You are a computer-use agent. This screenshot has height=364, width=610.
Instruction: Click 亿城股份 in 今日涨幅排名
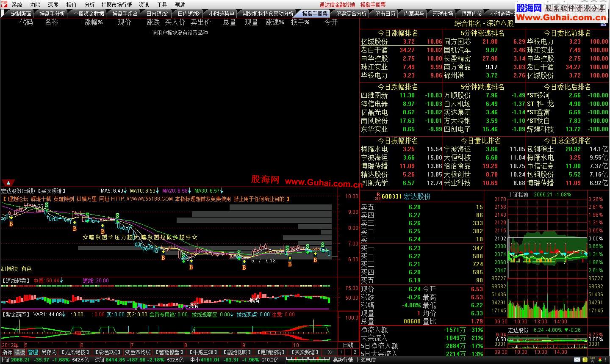374,41
